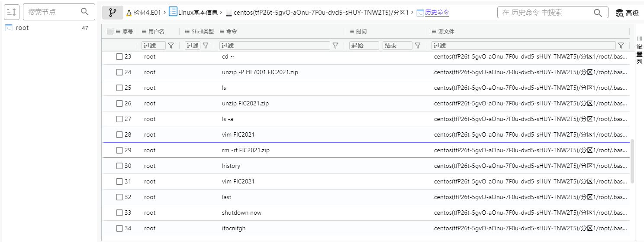Click the 历史命令 breadcrumb link

(437, 13)
